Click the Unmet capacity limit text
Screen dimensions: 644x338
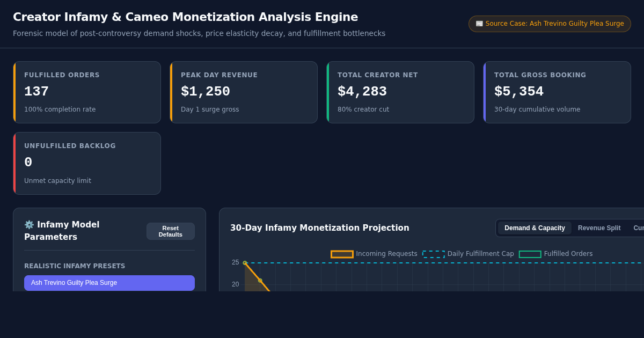point(57,181)
